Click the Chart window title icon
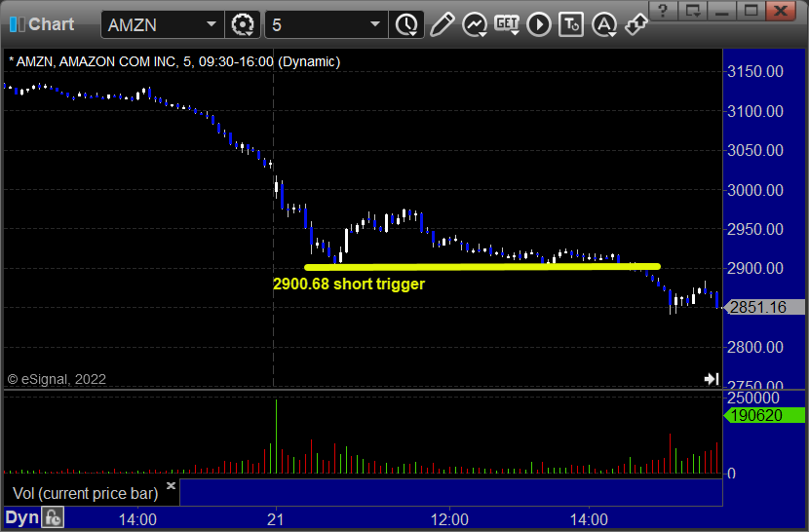Image resolution: width=809 pixels, height=532 pixels. [17, 24]
